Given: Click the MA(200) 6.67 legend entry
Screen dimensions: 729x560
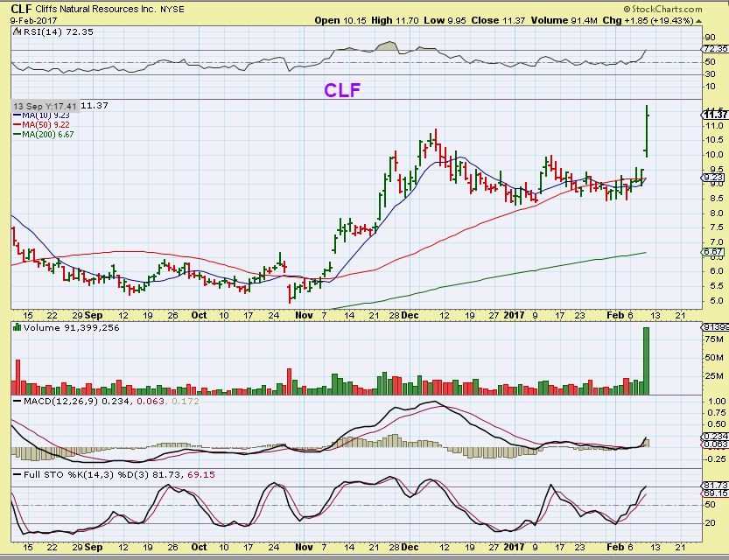Looking at the screenshot, I should coord(43,134).
